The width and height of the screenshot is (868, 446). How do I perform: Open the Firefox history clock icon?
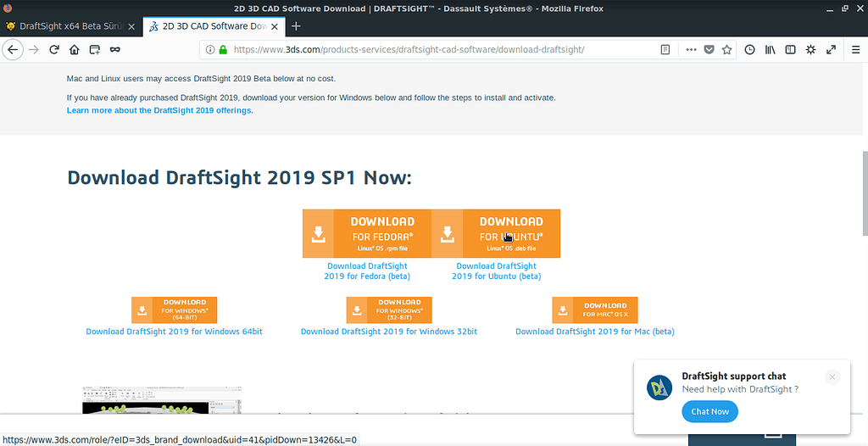tap(749, 50)
